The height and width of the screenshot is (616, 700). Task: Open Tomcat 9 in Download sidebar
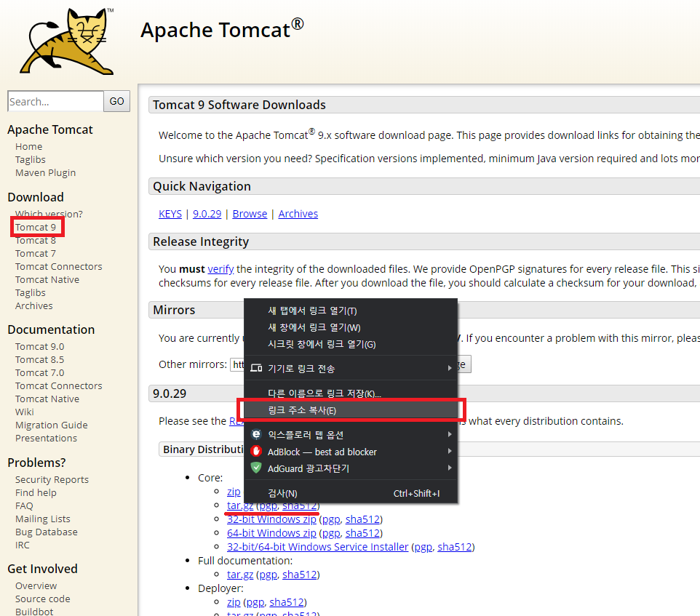pos(35,227)
